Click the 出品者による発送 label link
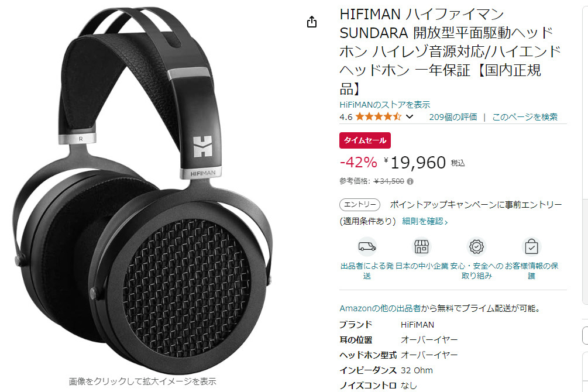 (x=367, y=271)
